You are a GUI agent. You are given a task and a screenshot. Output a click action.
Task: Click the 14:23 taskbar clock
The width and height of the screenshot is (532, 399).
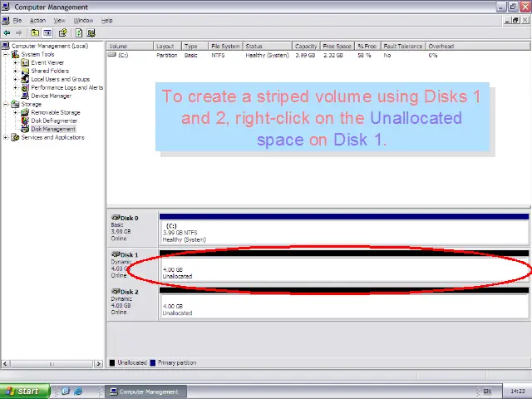517,392
